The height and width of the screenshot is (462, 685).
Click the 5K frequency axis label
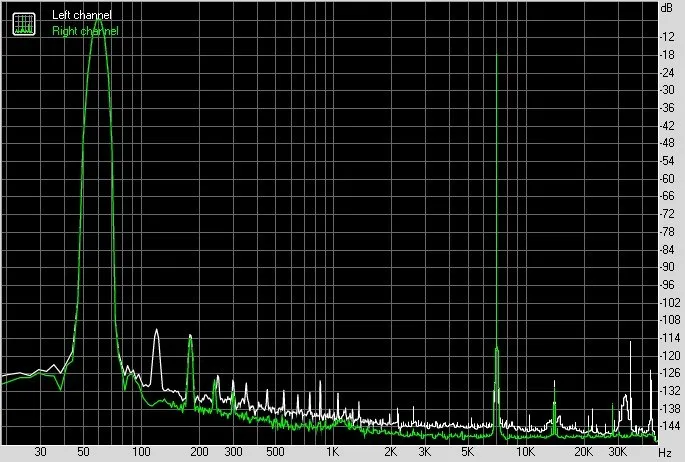[467, 452]
